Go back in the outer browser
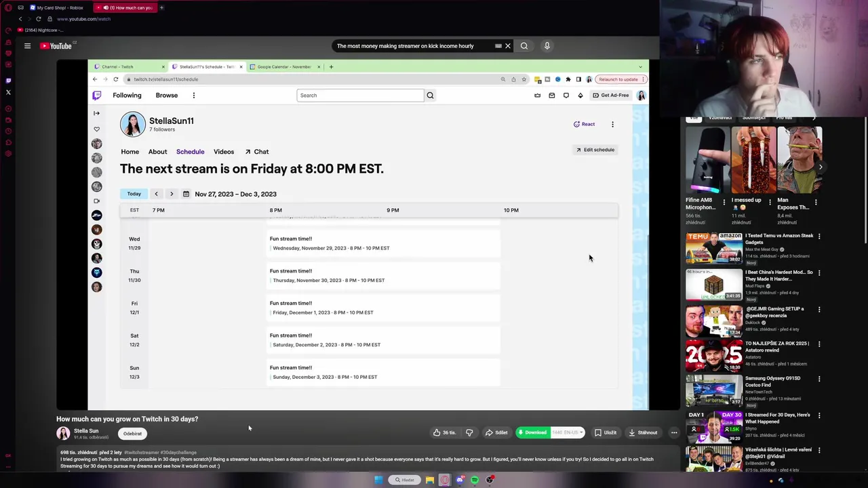 [20, 19]
